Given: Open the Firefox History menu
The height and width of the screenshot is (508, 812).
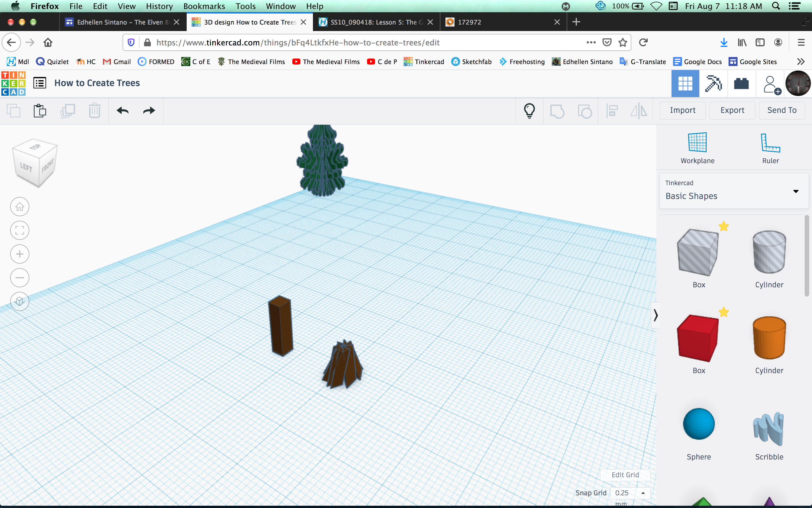Looking at the screenshot, I should [x=159, y=6].
